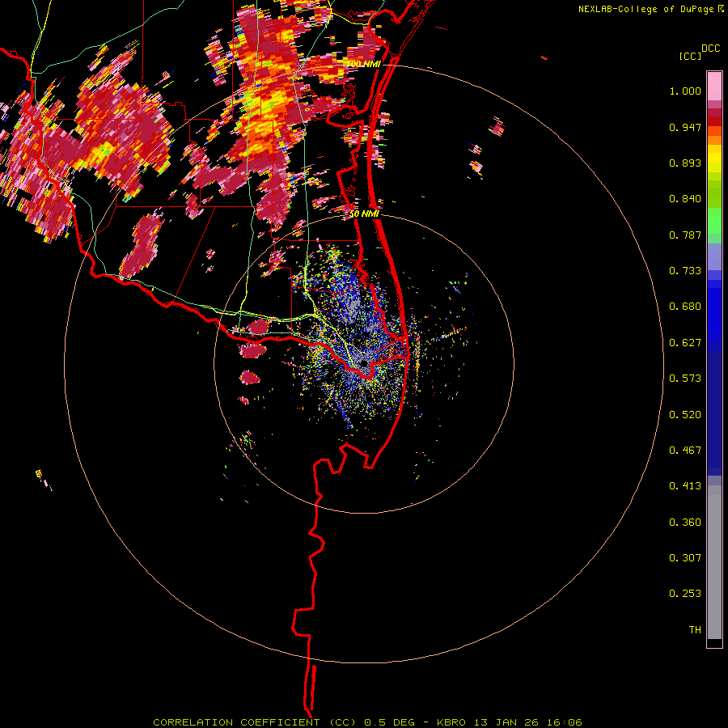Click the 0.467 scale value

685,451
